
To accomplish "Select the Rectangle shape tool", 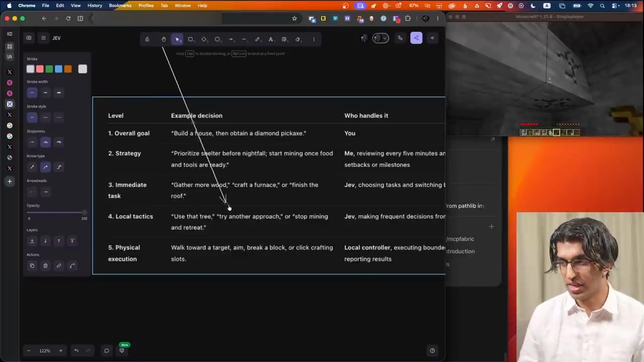I will pos(190,39).
